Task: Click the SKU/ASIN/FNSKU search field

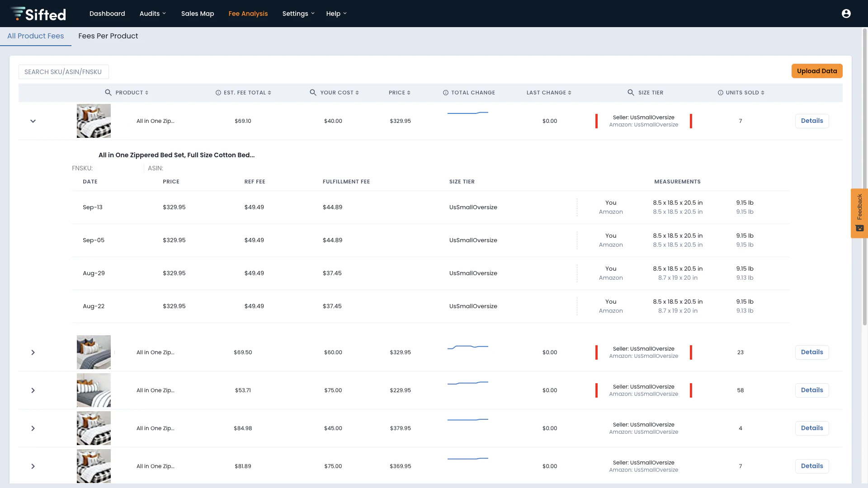Action: (x=63, y=71)
